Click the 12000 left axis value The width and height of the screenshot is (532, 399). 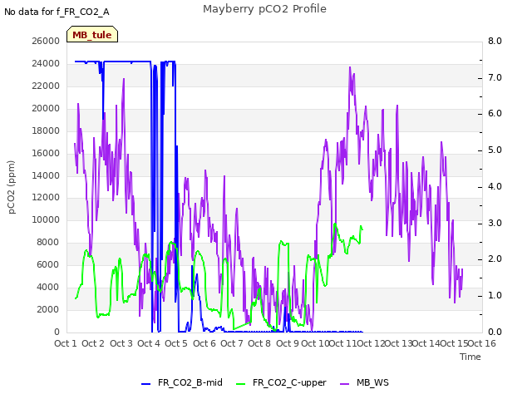coord(46,198)
